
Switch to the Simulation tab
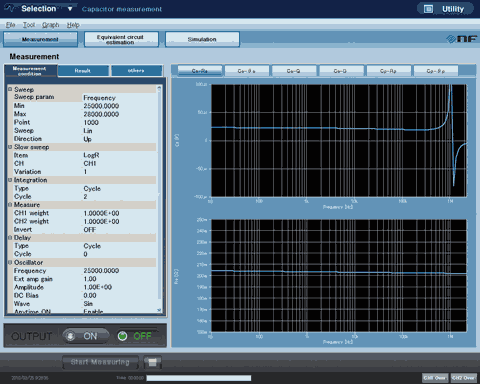pos(202,39)
